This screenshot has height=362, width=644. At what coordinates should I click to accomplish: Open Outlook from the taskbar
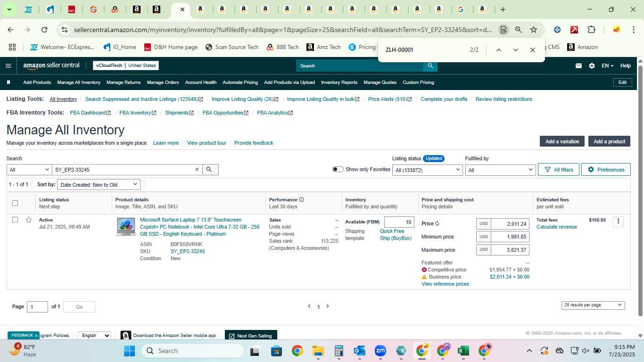point(360,351)
